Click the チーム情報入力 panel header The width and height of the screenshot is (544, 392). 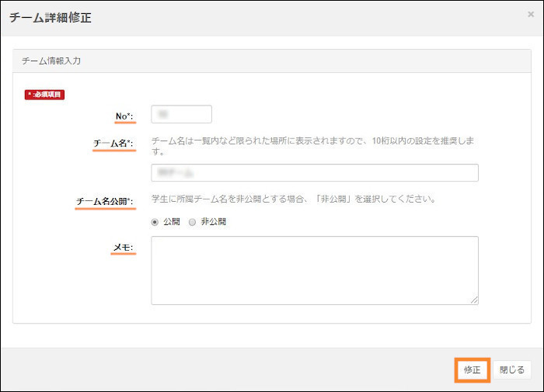coord(51,61)
